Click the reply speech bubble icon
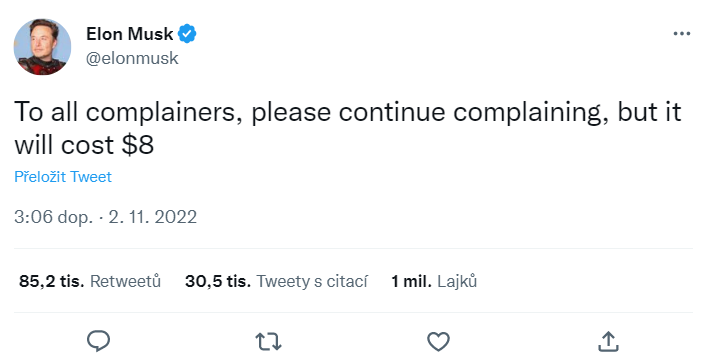 point(98,341)
